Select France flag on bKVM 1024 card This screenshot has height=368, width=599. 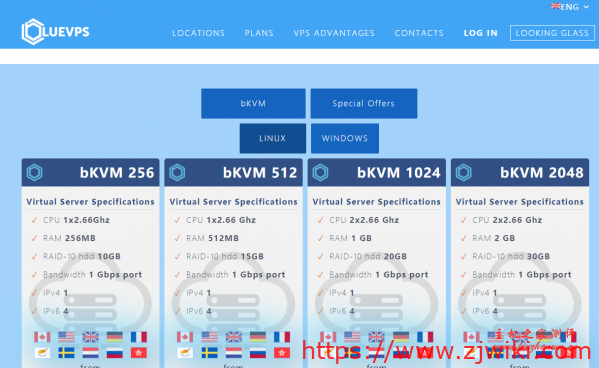pyautogui.click(x=425, y=337)
